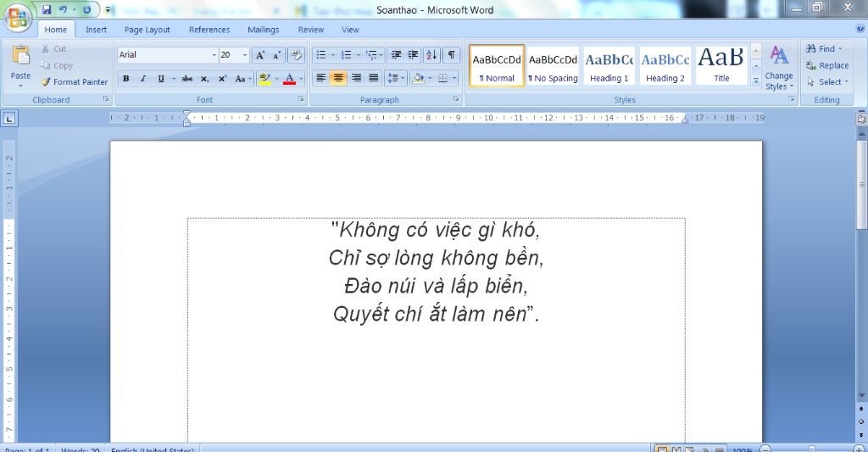Open the Font dialog launcher
Screen dimensions: 868x452
click(301, 99)
